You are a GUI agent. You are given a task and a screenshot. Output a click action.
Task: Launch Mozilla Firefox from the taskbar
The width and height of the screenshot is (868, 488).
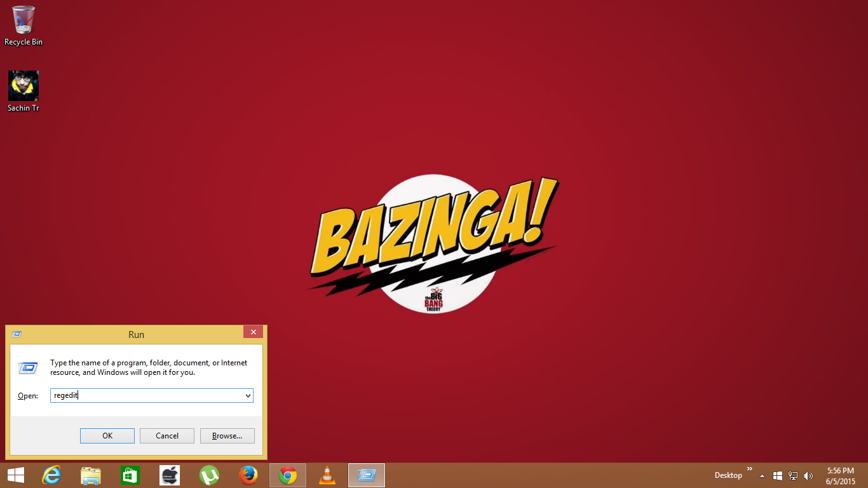tap(248, 475)
